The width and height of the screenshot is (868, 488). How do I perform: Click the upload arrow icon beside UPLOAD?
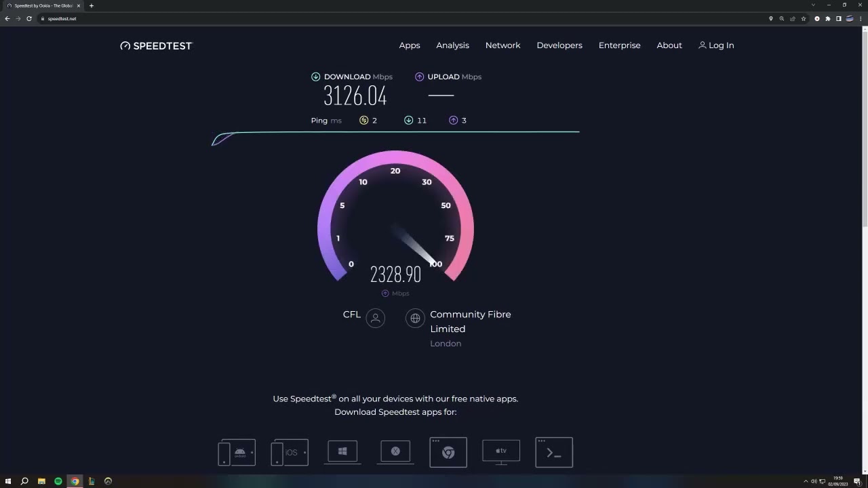coord(419,77)
